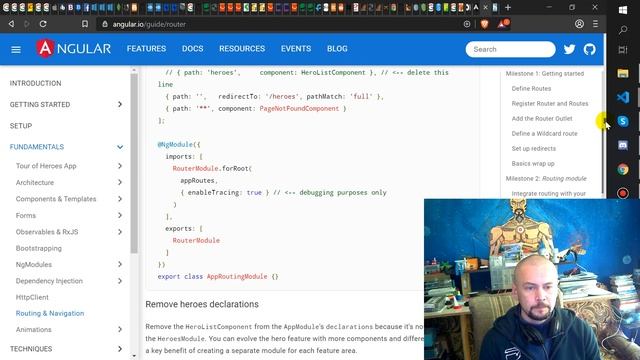Bookmark this page icon
Viewport: 640px width, 360px height.
point(84,24)
